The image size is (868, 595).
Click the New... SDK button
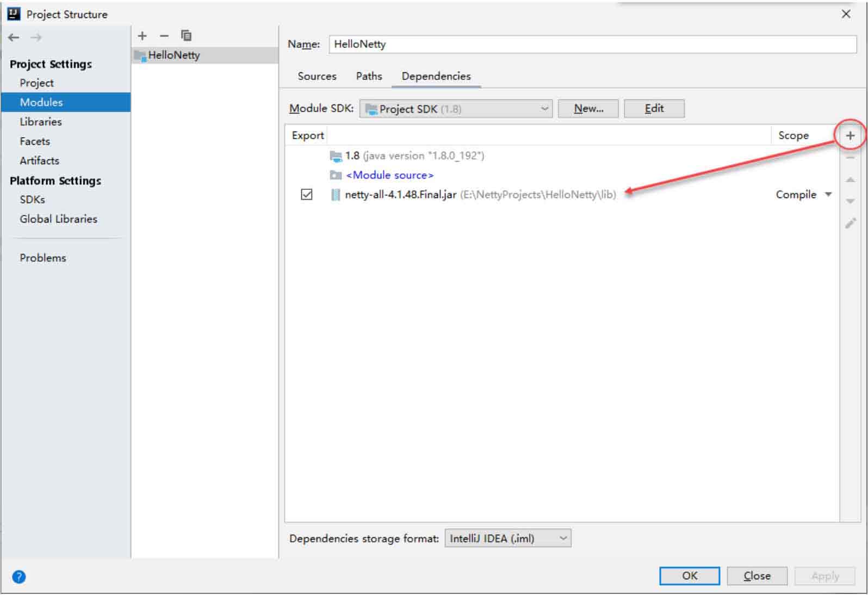pos(588,109)
